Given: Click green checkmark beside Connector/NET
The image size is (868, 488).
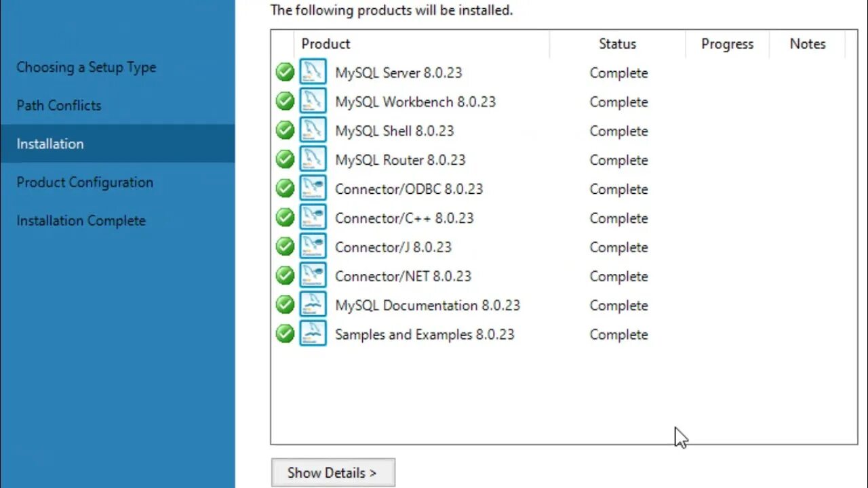Looking at the screenshot, I should pos(285,276).
